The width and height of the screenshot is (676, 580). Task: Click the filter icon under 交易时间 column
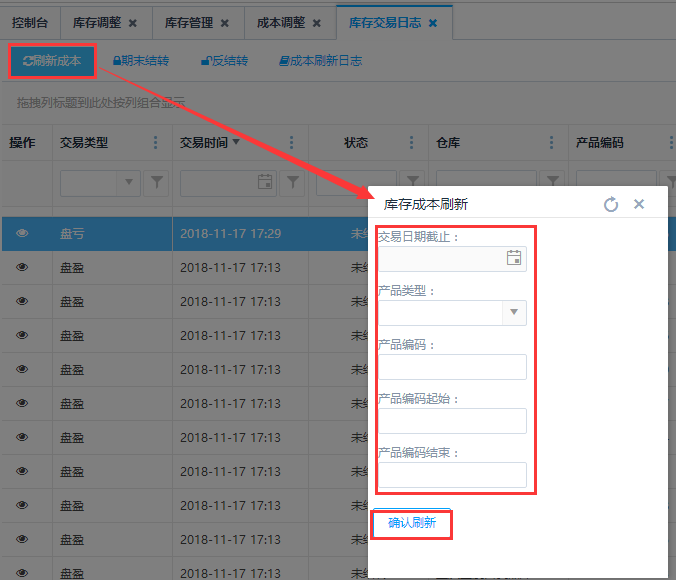tap(291, 182)
